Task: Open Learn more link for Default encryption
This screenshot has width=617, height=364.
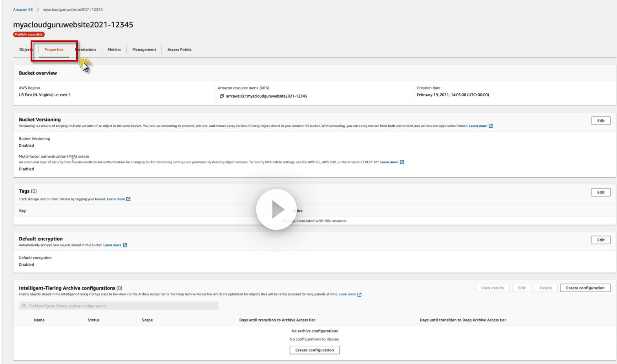Action: click(x=112, y=245)
